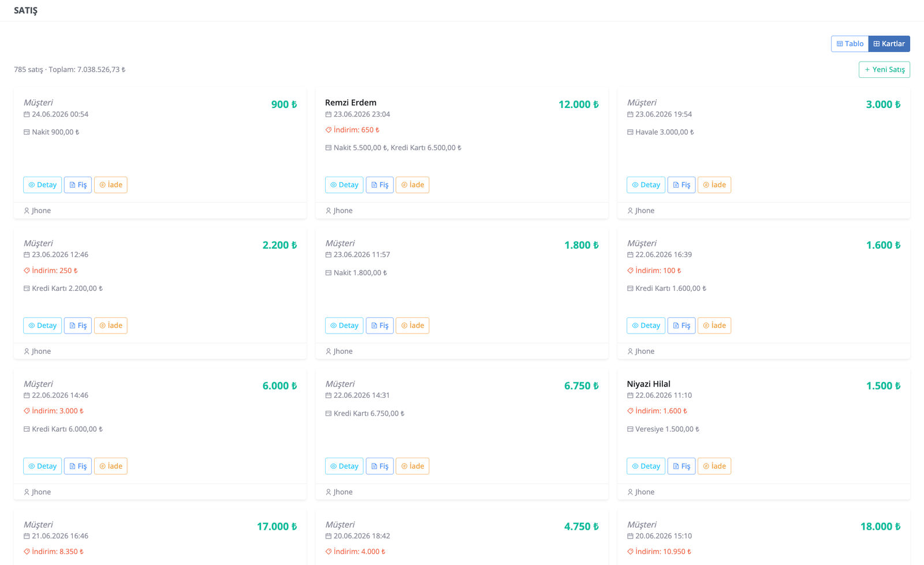Screen dimensions: 924x565
Task: Click İade on Remzi Erdem sale
Action: click(x=412, y=185)
